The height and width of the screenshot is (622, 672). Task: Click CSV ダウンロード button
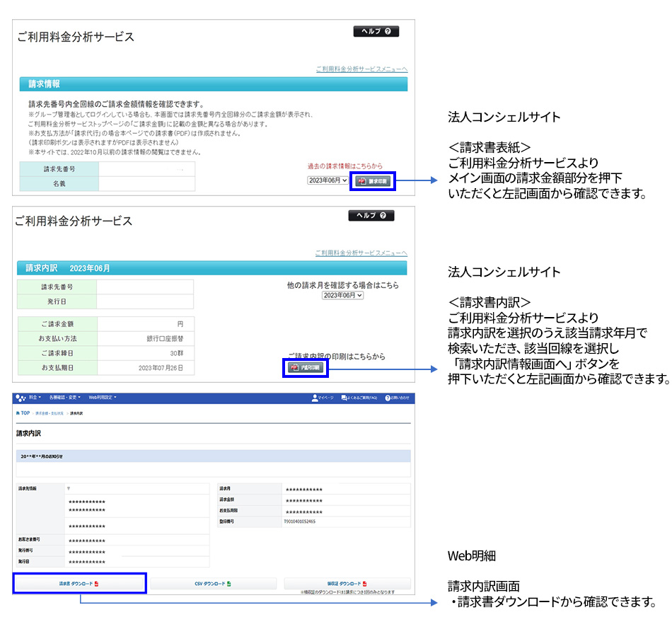pos(214,584)
